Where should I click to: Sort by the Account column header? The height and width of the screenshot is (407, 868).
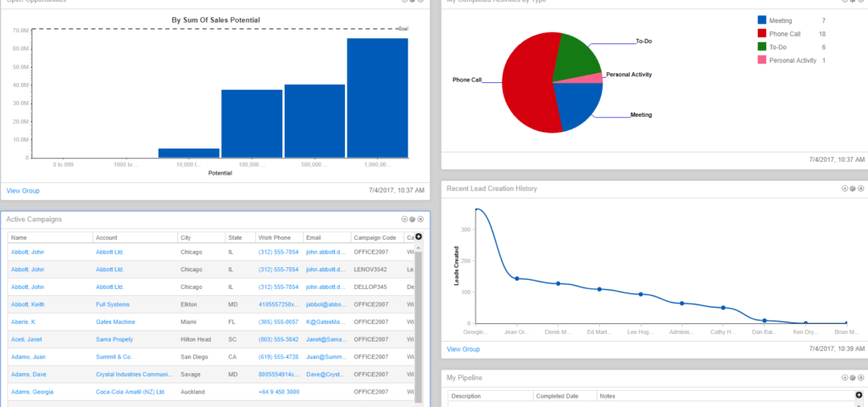135,237
